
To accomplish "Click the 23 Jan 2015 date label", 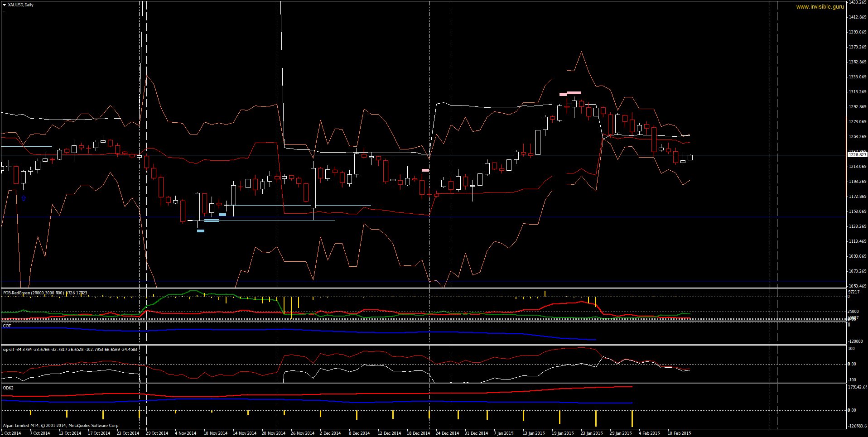I will click(x=592, y=433).
